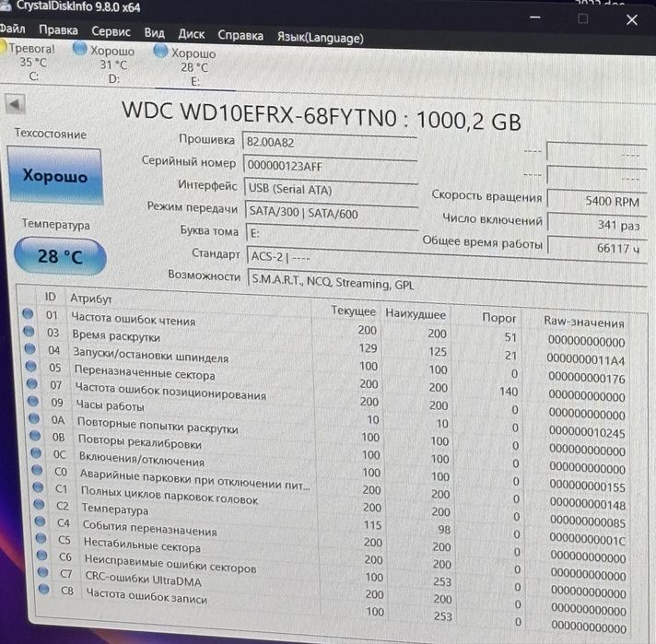Open the Сервис menu

tap(111, 32)
